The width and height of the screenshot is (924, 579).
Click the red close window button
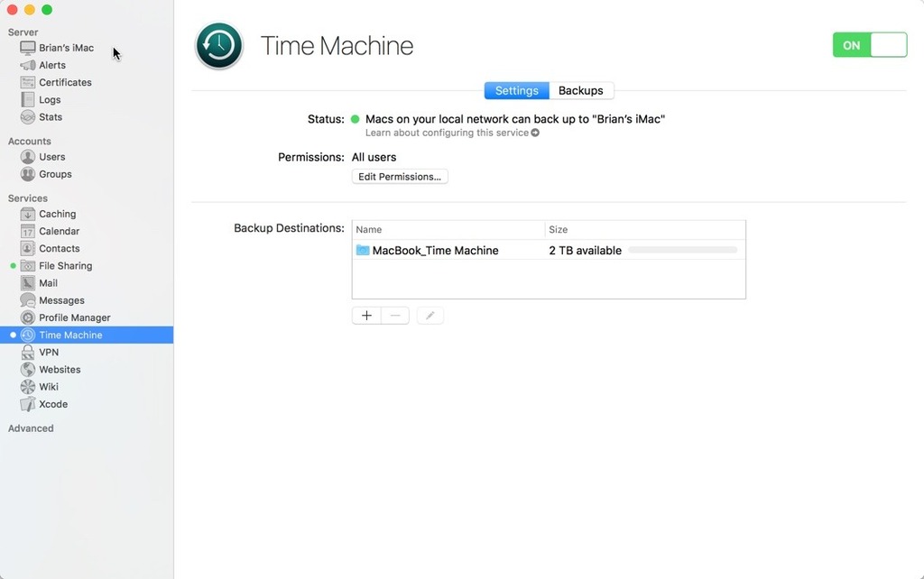12,10
